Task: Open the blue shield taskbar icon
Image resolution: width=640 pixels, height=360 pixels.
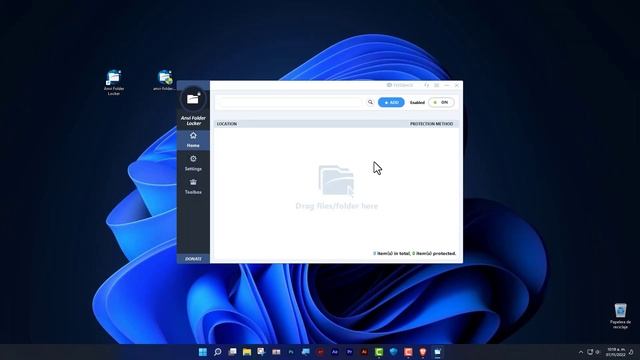Action: pyautogui.click(x=393, y=352)
